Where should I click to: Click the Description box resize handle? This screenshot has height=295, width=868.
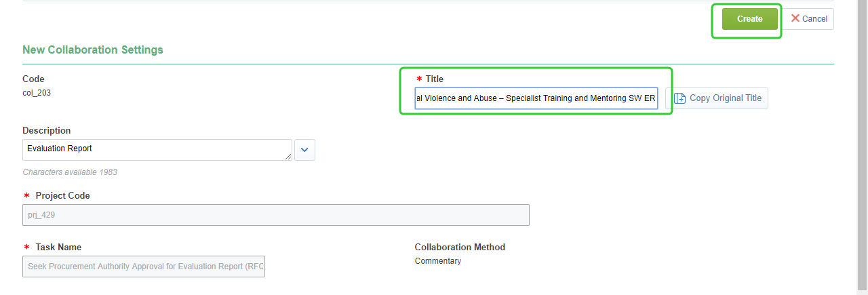[289, 157]
